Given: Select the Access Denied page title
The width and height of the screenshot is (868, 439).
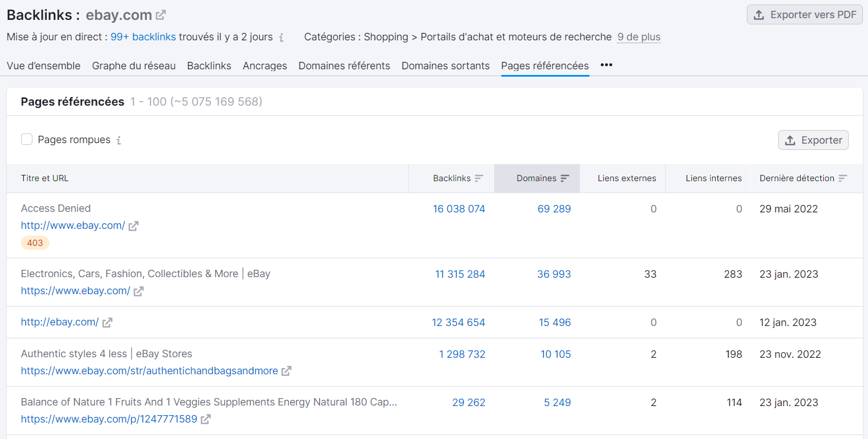Looking at the screenshot, I should tap(56, 208).
